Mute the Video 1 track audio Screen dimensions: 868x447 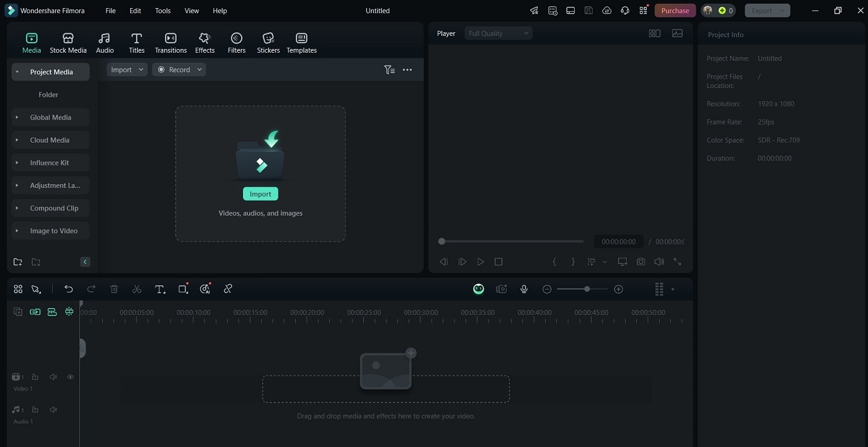(53, 377)
